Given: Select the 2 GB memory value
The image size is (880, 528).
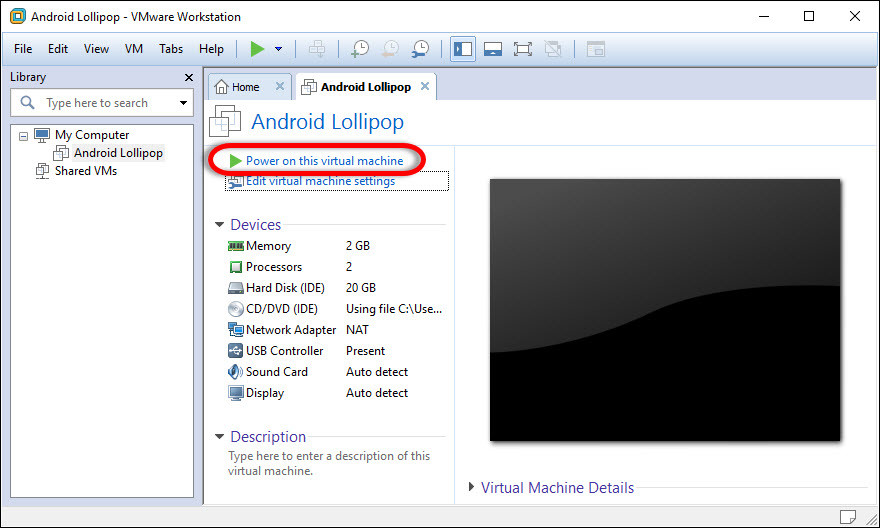Looking at the screenshot, I should click(x=358, y=246).
